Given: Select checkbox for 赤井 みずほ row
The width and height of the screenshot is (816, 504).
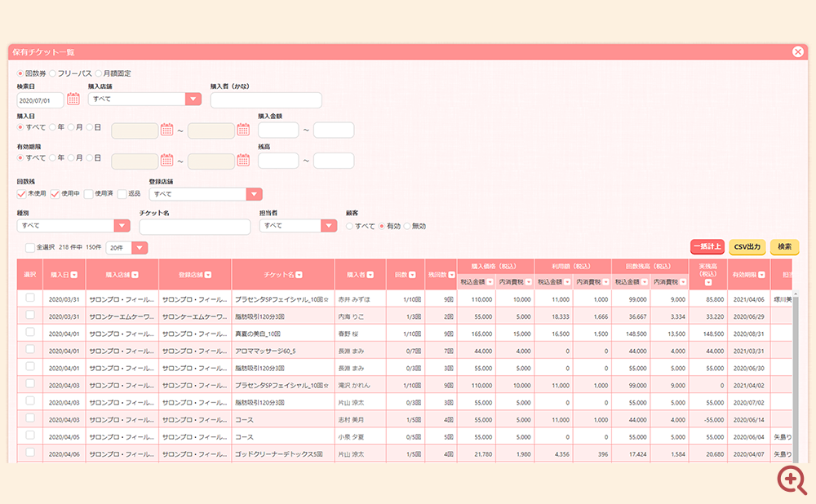Looking at the screenshot, I should (x=30, y=298).
